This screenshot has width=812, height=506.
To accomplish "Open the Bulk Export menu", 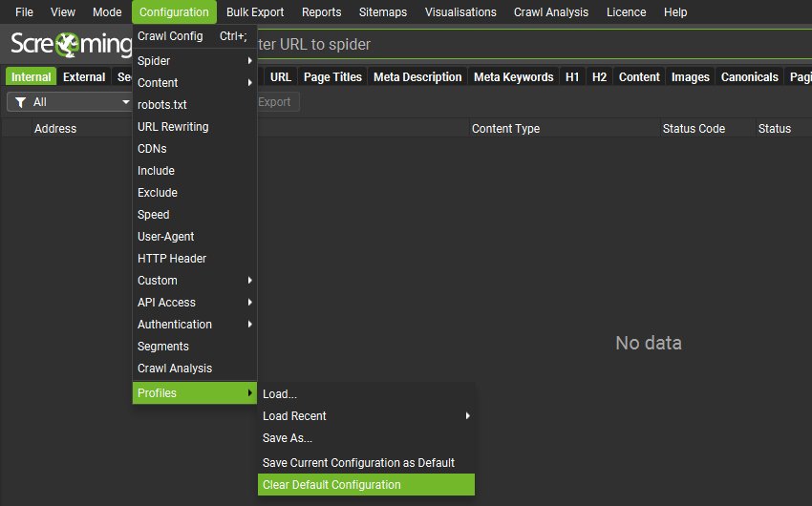I will [x=255, y=11].
